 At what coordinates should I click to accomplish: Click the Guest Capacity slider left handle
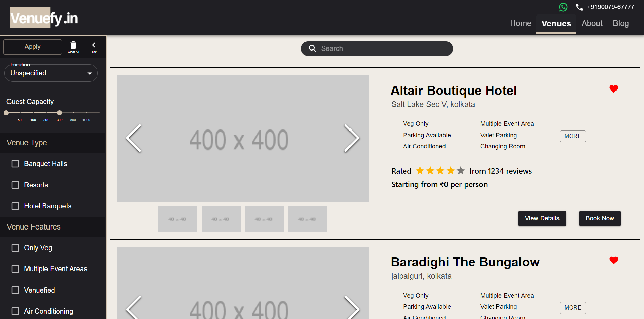6,113
